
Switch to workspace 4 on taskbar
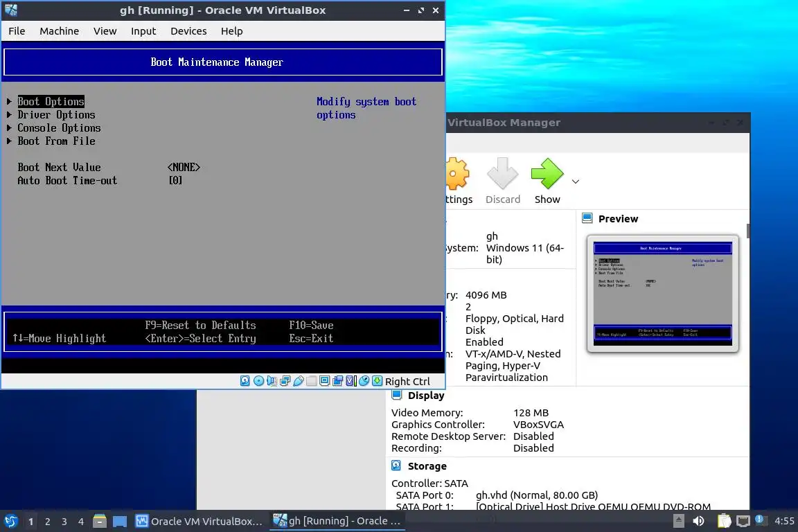(x=81, y=522)
